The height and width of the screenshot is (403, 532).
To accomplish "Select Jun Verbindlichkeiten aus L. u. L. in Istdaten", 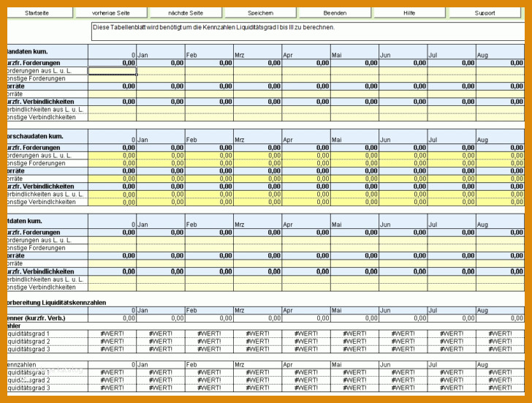I will [403, 279].
